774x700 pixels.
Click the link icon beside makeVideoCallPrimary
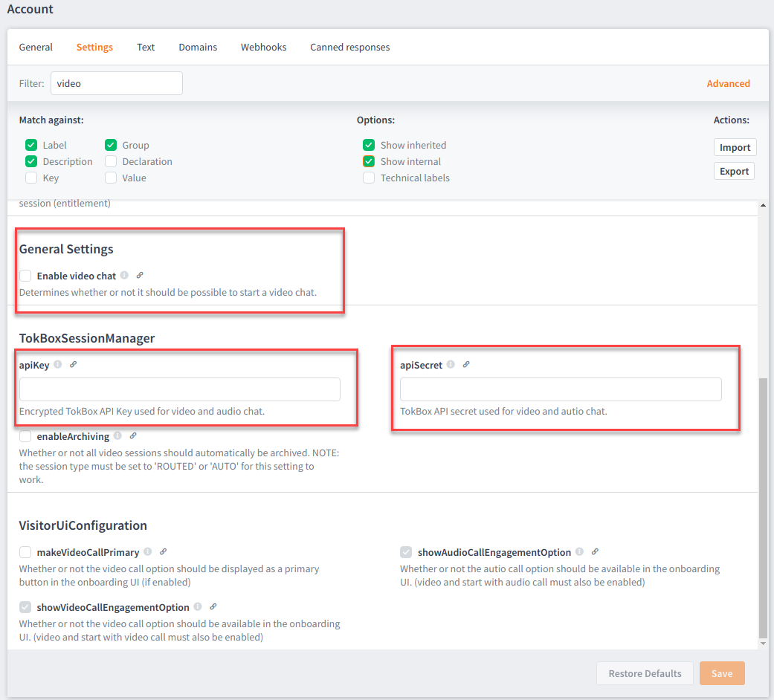163,552
